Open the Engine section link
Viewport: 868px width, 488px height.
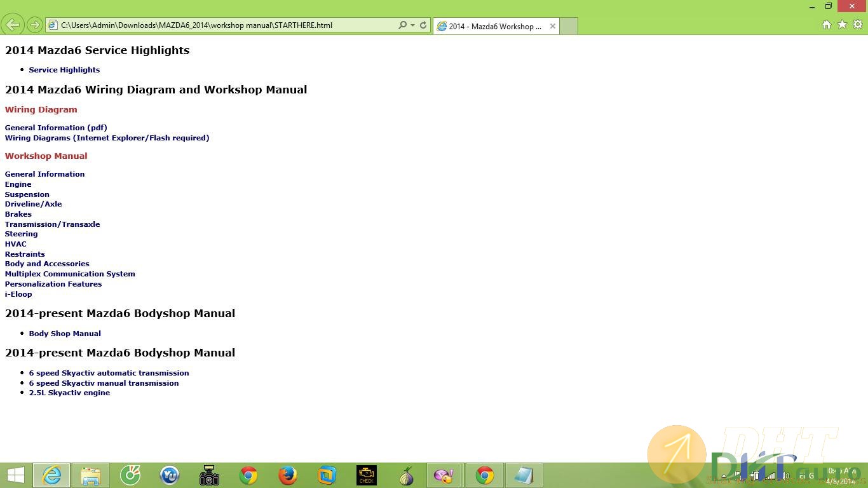(x=18, y=184)
